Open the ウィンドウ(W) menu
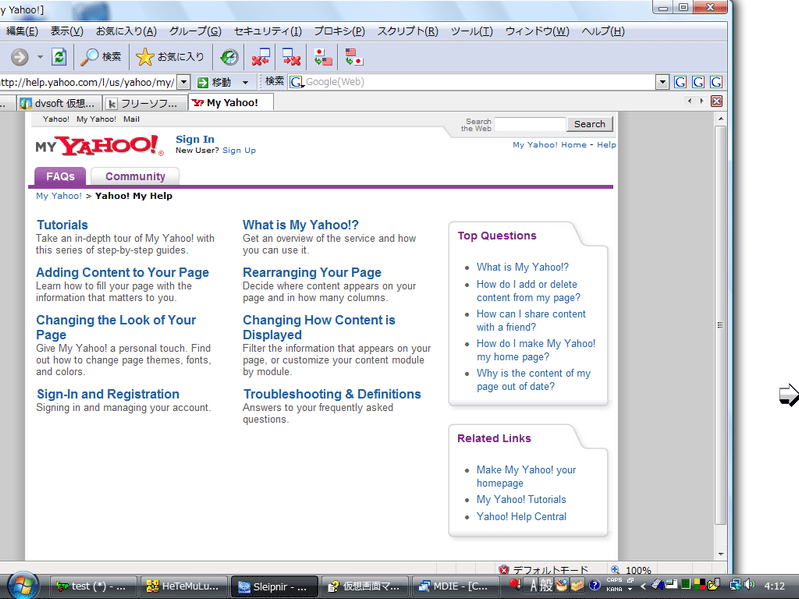The height and width of the screenshot is (599, 799). [537, 31]
